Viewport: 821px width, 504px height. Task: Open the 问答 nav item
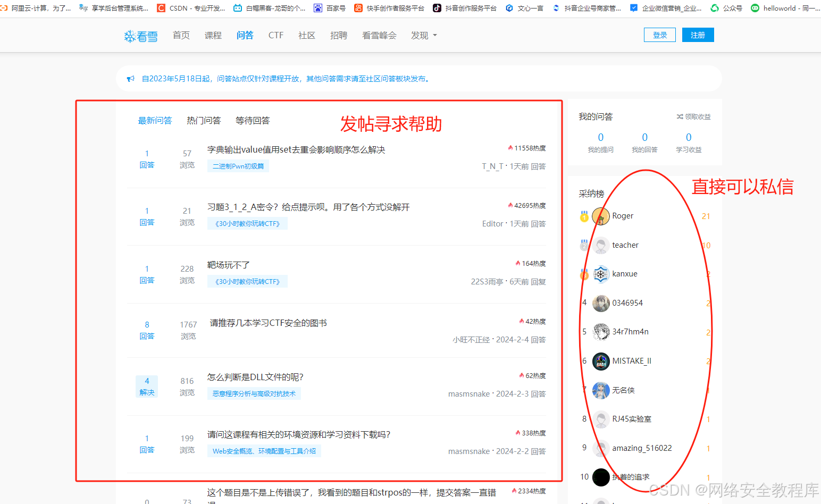[x=245, y=35]
